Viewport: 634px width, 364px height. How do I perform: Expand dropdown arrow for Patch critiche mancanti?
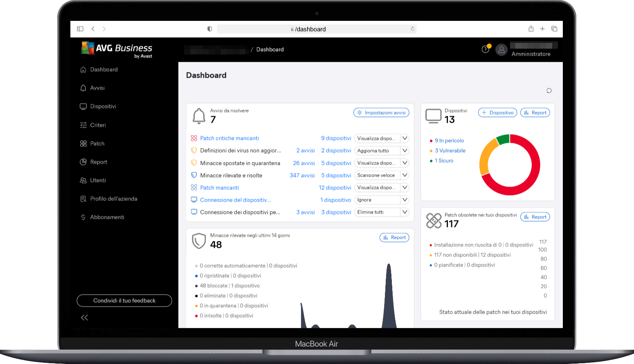[x=405, y=138]
